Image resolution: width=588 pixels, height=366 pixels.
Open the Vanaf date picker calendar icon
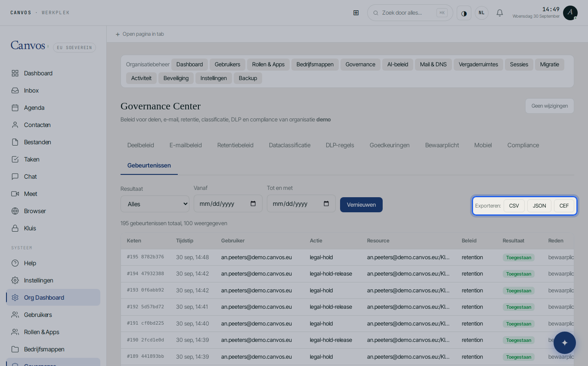click(253, 204)
